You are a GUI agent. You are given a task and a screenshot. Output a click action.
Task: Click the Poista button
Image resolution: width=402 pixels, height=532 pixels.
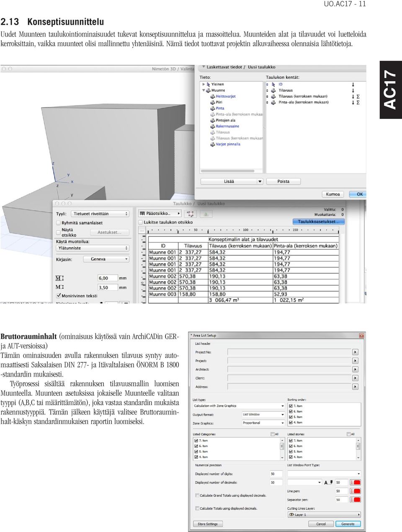(283, 181)
